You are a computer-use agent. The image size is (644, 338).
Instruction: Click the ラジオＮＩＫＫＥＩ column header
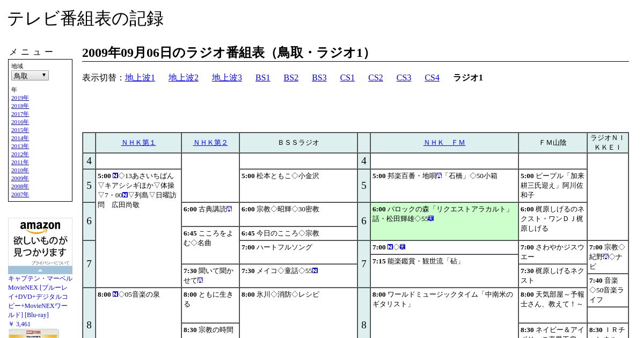click(608, 143)
